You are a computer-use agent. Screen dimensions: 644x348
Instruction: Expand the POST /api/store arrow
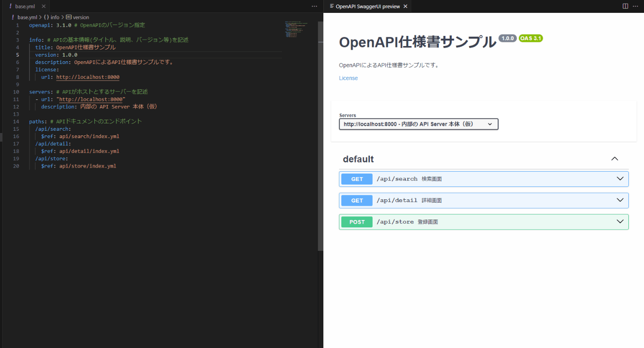coord(620,222)
